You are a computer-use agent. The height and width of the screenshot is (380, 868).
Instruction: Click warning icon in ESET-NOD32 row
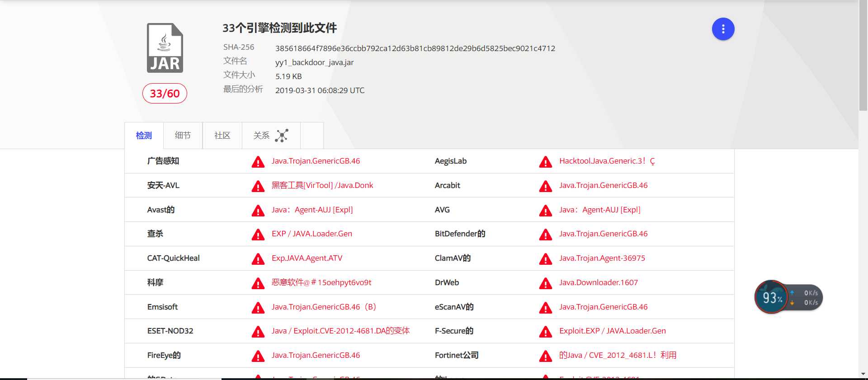tap(258, 332)
